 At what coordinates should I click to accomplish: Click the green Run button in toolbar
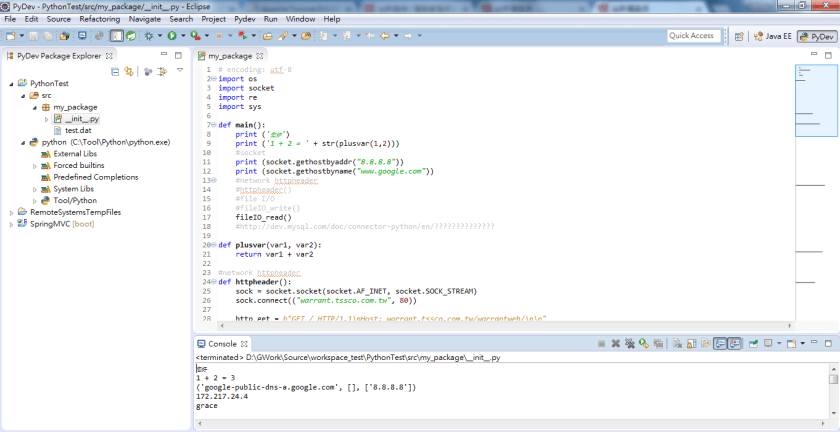coord(172,36)
